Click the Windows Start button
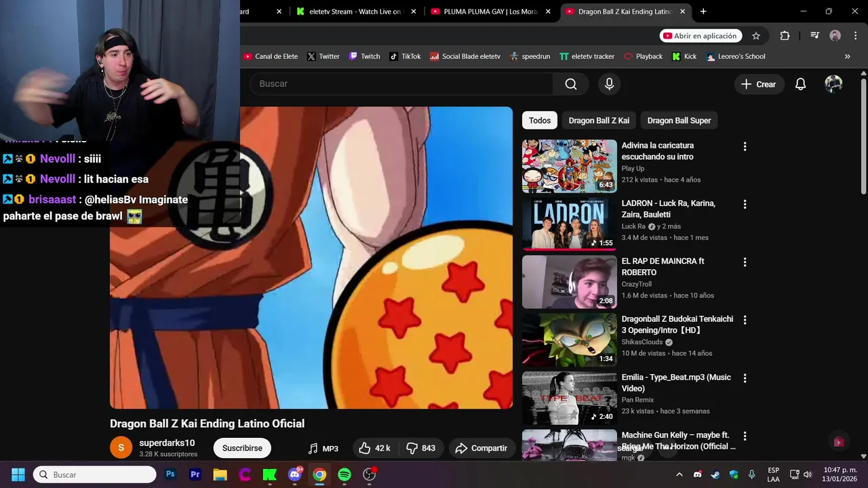Viewport: 868px width, 488px height. 18,474
